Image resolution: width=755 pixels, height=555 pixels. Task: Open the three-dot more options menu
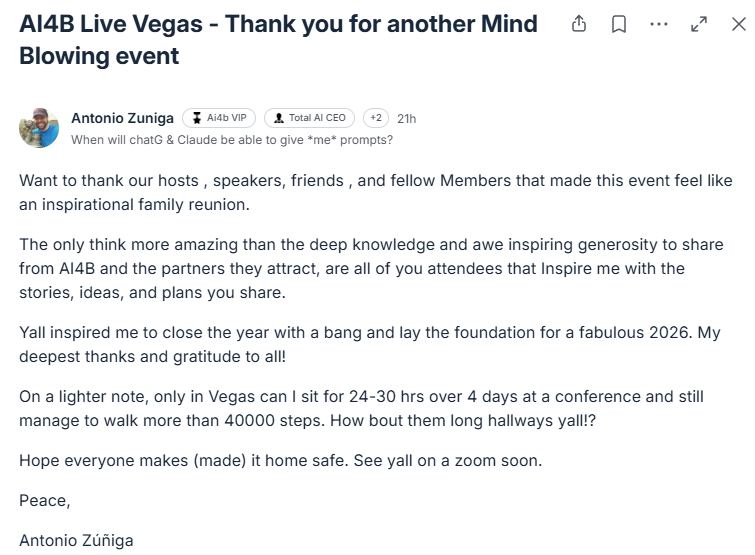[x=658, y=24]
